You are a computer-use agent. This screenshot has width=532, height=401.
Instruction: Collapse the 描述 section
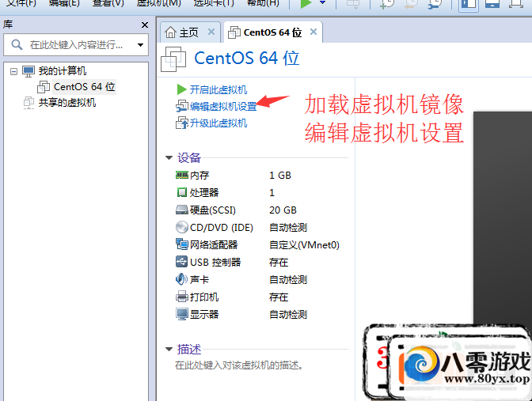169,349
